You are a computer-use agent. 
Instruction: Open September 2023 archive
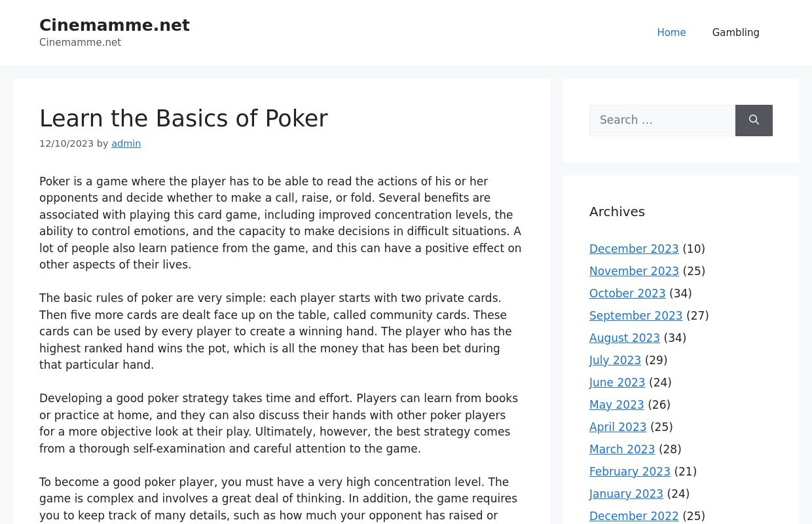pyautogui.click(x=636, y=316)
